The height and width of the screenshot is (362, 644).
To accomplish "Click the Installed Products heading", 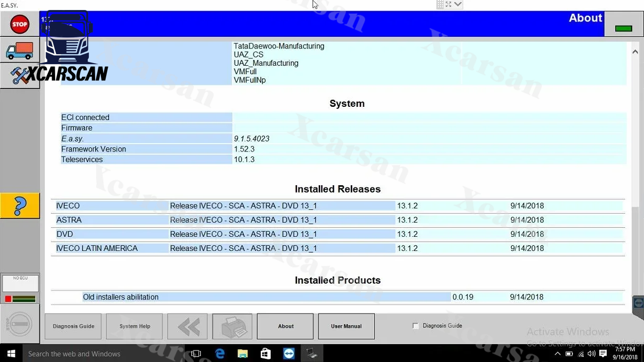I will (x=338, y=280).
